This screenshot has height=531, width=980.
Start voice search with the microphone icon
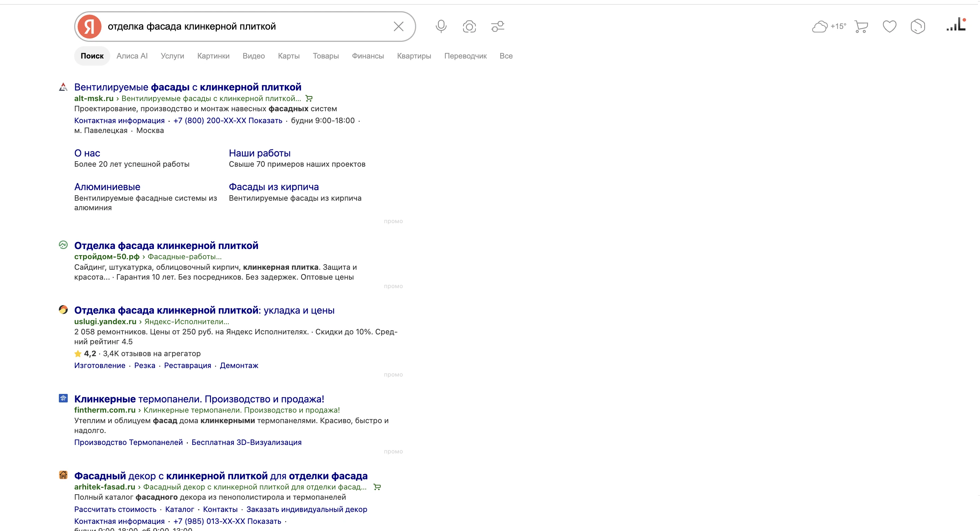point(441,26)
